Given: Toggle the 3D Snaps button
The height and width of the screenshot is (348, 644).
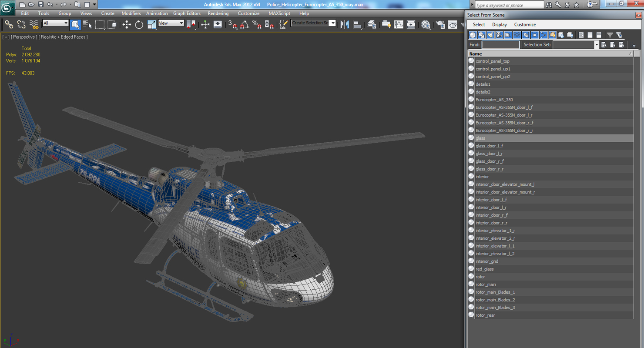Looking at the screenshot, I should point(232,24).
